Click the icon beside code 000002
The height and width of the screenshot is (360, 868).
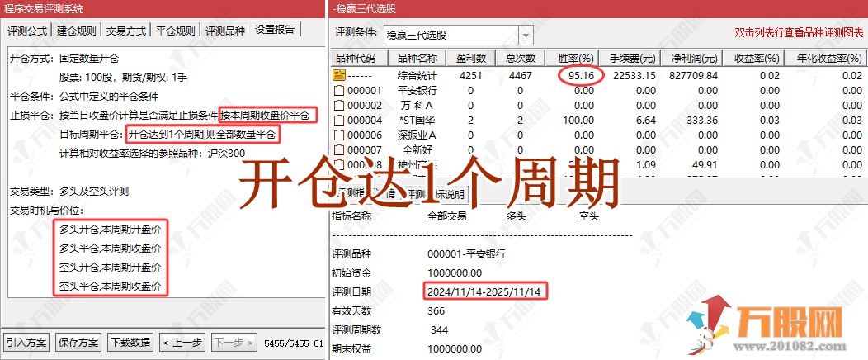click(337, 105)
